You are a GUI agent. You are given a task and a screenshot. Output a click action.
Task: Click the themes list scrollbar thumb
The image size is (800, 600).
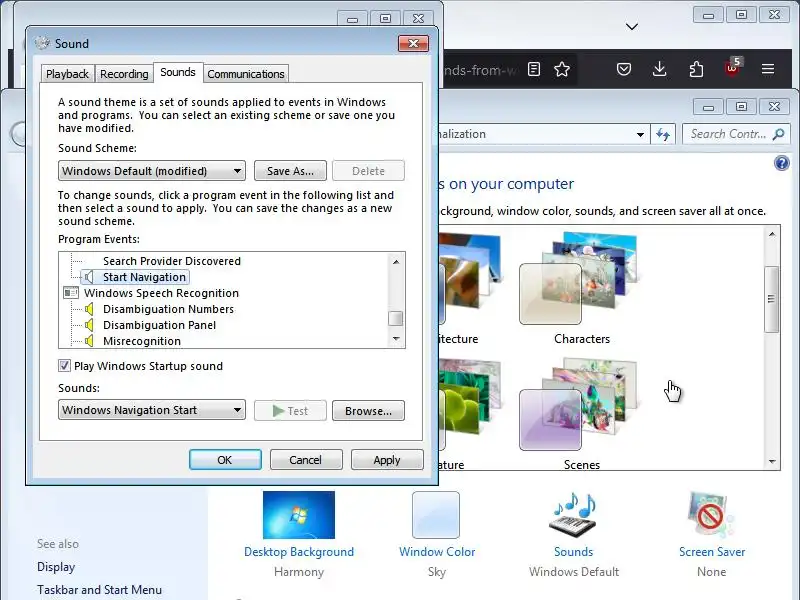click(771, 299)
